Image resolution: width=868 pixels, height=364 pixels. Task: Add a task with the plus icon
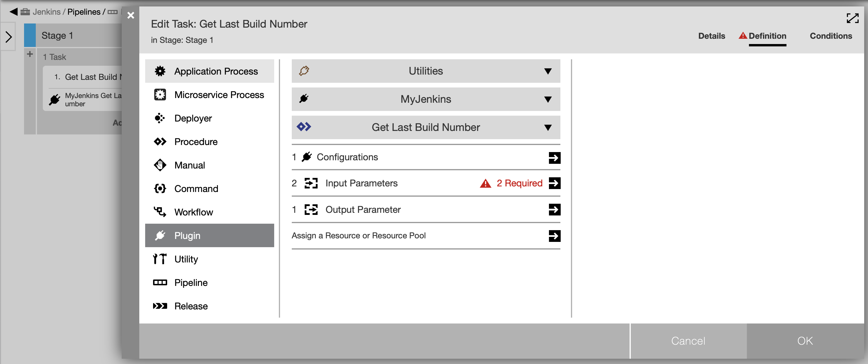click(30, 54)
